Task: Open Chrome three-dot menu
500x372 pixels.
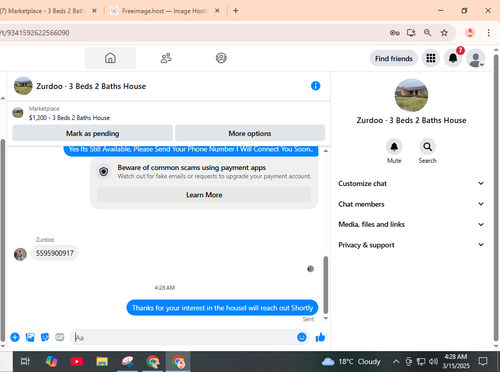Action: 488,33
